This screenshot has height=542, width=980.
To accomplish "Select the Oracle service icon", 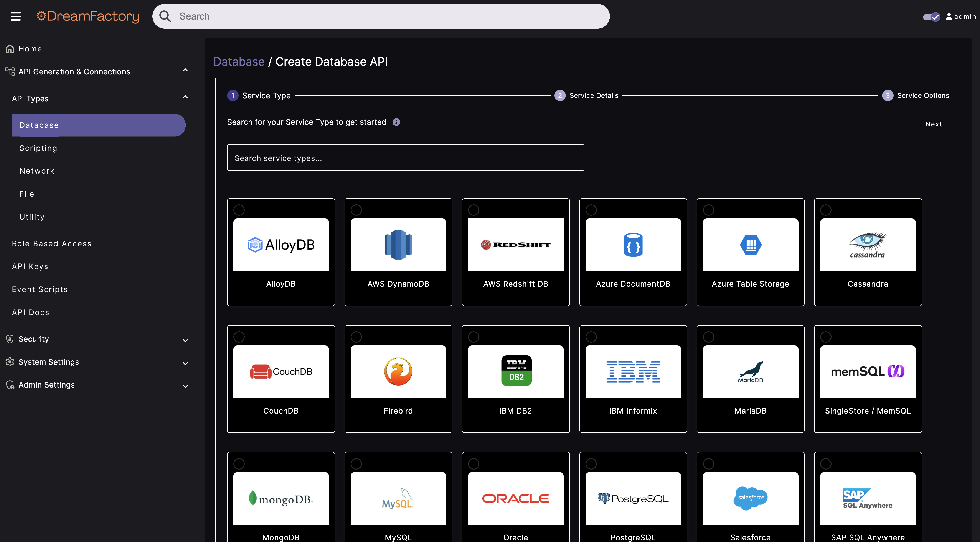I will click(x=515, y=498).
